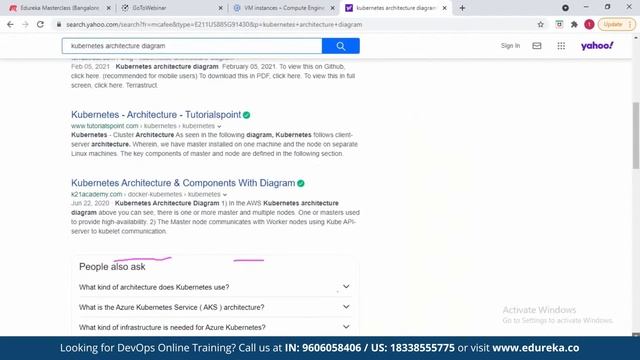Click the Update browser button
This screenshot has height=360, width=640.
click(616, 24)
